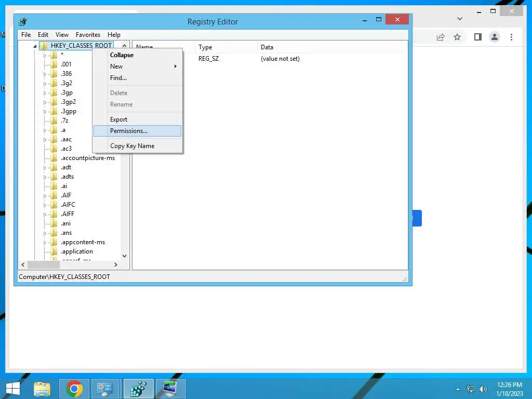Click Chrome's share page icon
The height and width of the screenshot is (399, 532).
pyautogui.click(x=441, y=37)
